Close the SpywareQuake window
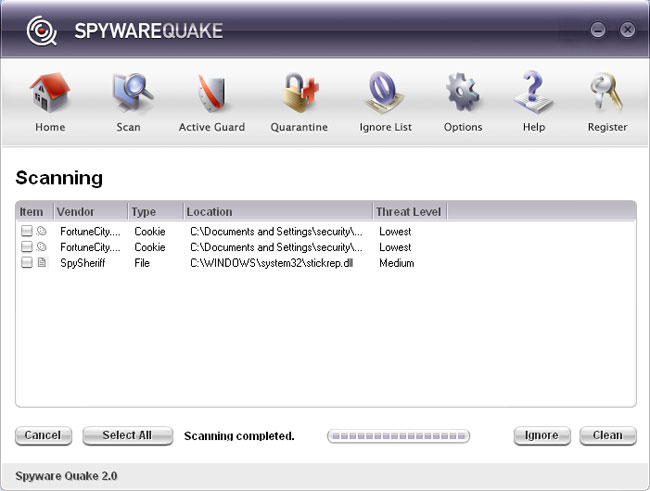650x491 pixels. [x=627, y=30]
